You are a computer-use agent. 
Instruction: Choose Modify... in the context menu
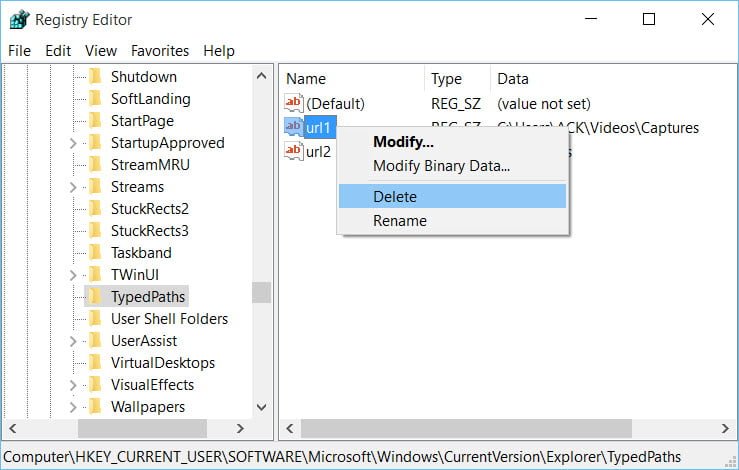[452, 141]
